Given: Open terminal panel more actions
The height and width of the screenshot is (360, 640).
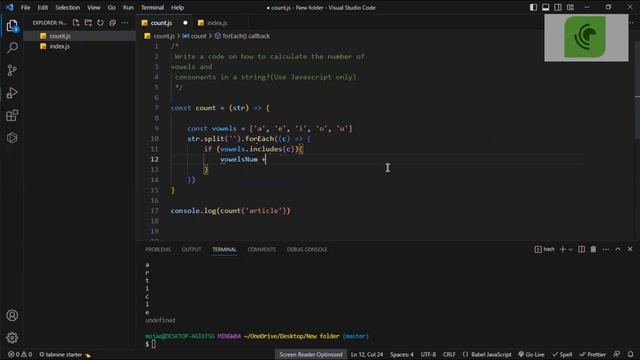Looking at the screenshot, I should (x=605, y=249).
